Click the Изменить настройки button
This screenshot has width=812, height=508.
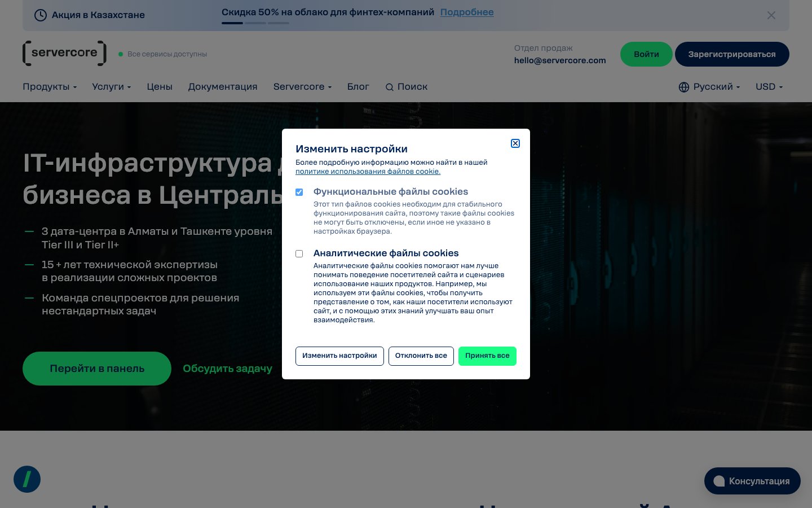tap(339, 356)
